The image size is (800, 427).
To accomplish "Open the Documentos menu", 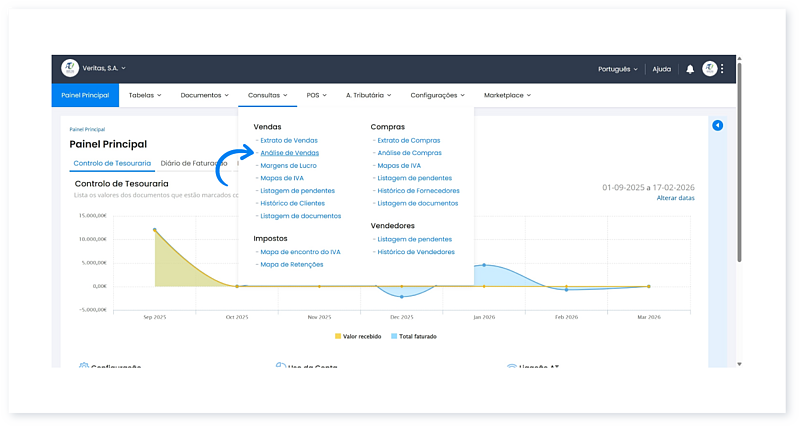I will click(204, 95).
